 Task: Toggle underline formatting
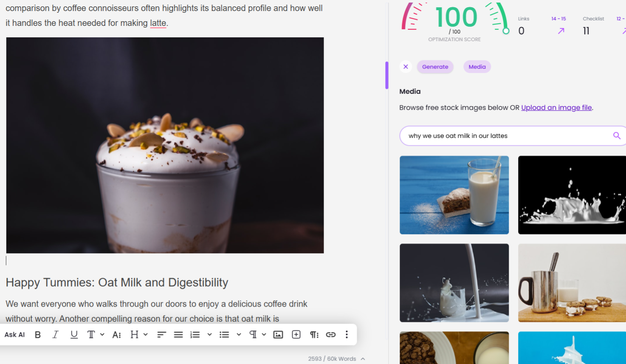click(x=74, y=335)
